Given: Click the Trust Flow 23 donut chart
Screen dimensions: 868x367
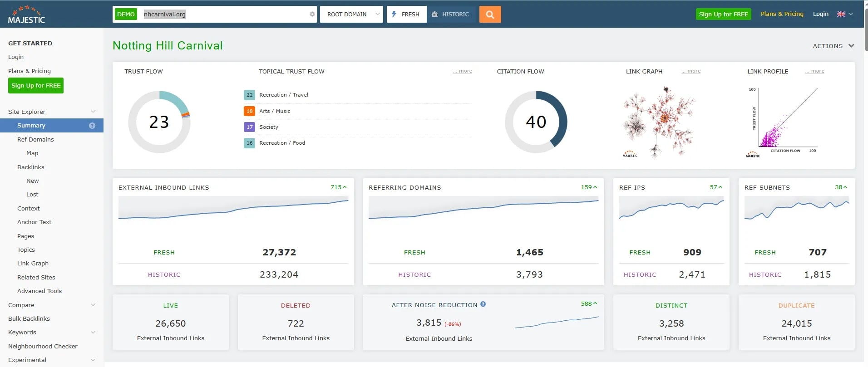Looking at the screenshot, I should tap(159, 122).
